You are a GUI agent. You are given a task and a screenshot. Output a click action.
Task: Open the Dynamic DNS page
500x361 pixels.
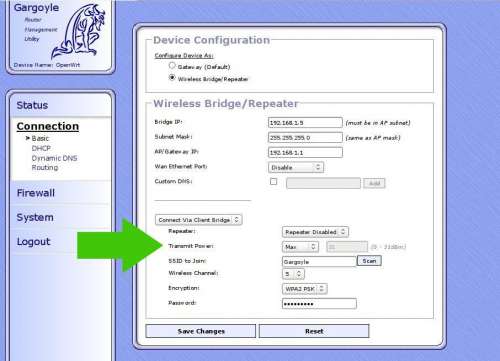(54, 158)
